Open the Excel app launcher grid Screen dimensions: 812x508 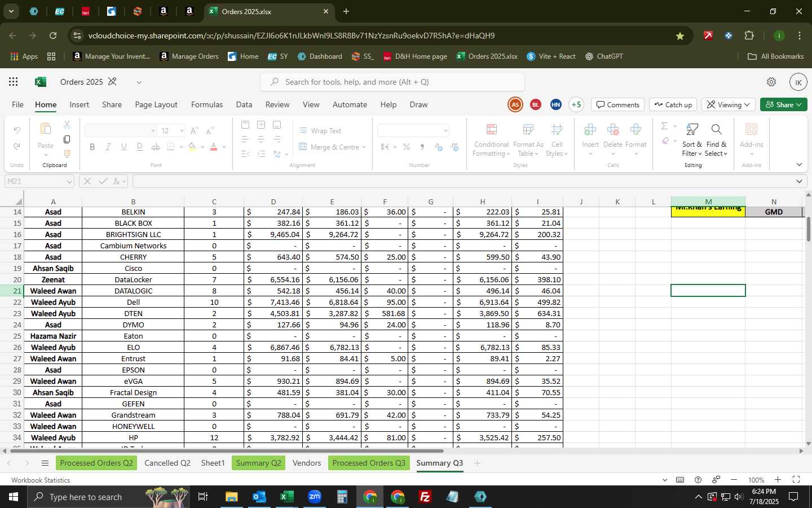[x=14, y=82]
